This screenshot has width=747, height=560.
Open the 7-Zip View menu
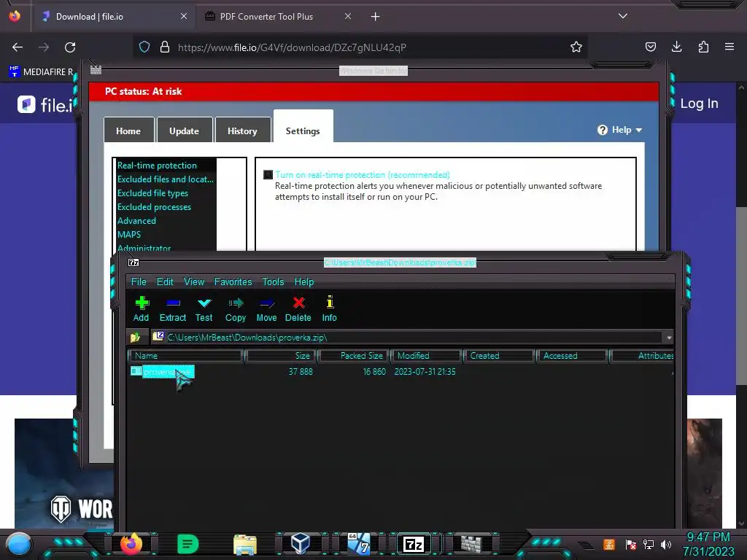194,281
